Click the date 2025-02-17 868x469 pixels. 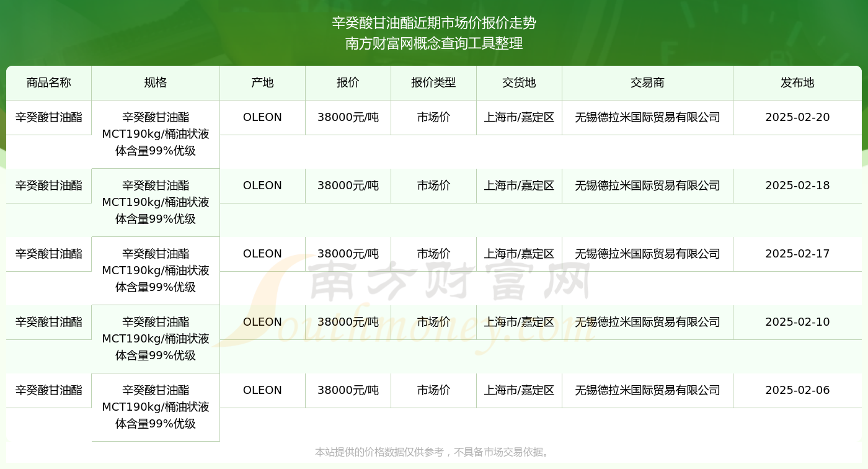pos(797,254)
